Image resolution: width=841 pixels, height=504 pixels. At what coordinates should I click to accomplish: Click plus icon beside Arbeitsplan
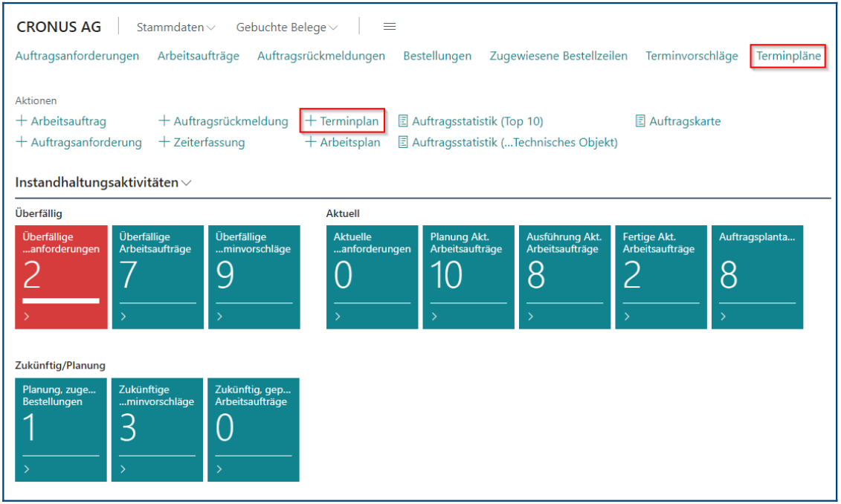311,141
